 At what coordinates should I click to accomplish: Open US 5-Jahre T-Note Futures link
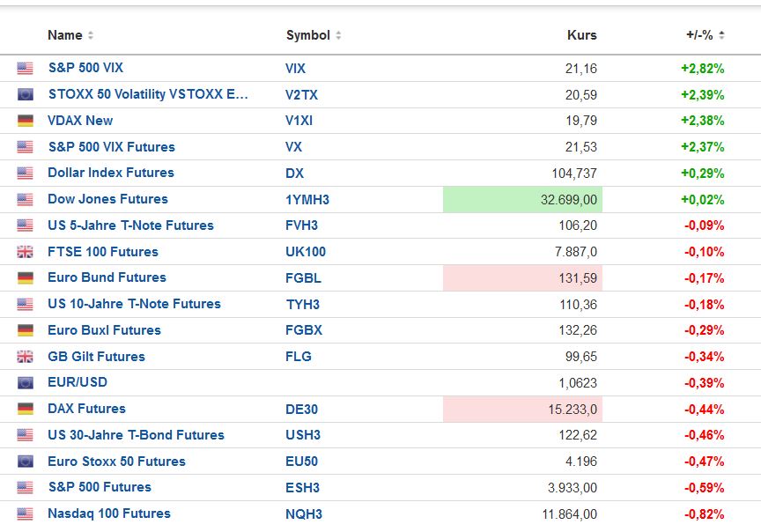(x=130, y=225)
